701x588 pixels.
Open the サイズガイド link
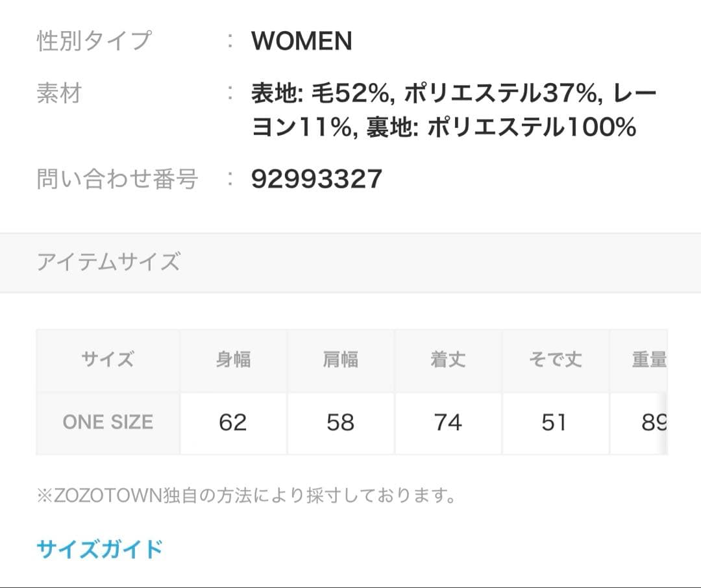point(99,549)
